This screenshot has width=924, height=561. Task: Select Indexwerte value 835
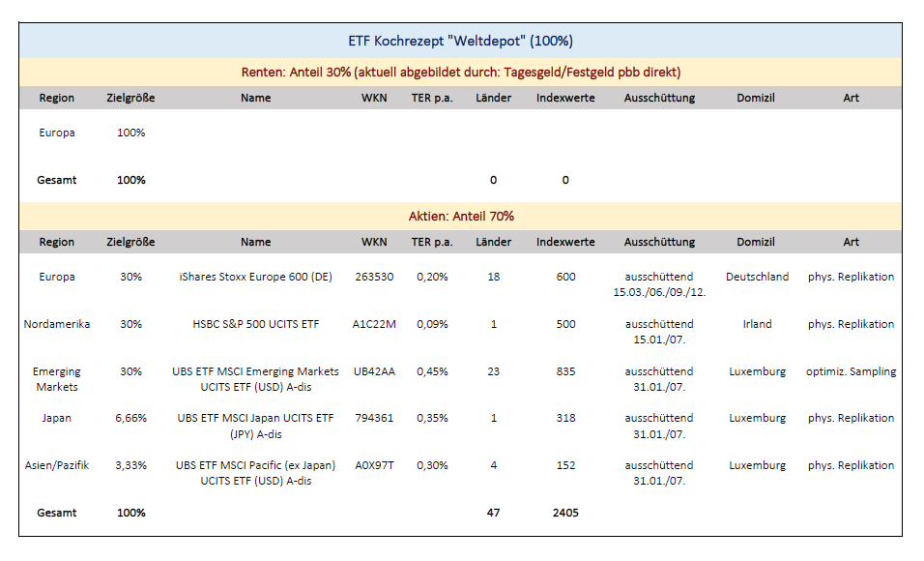point(565,371)
